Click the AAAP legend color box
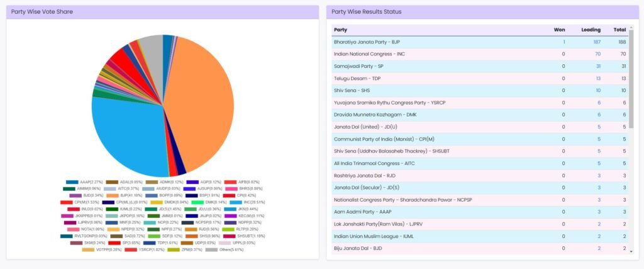 [x=72, y=181]
